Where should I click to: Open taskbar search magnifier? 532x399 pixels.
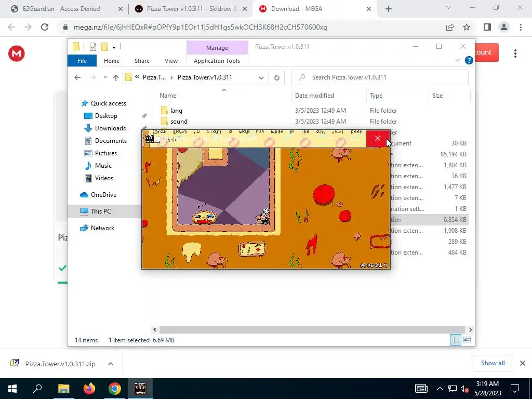(37, 389)
